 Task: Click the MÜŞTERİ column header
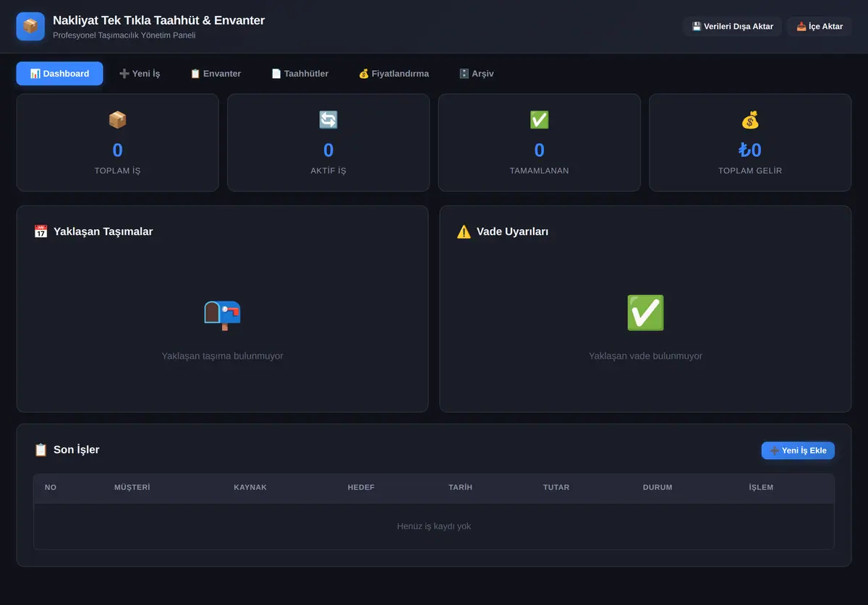click(x=132, y=487)
